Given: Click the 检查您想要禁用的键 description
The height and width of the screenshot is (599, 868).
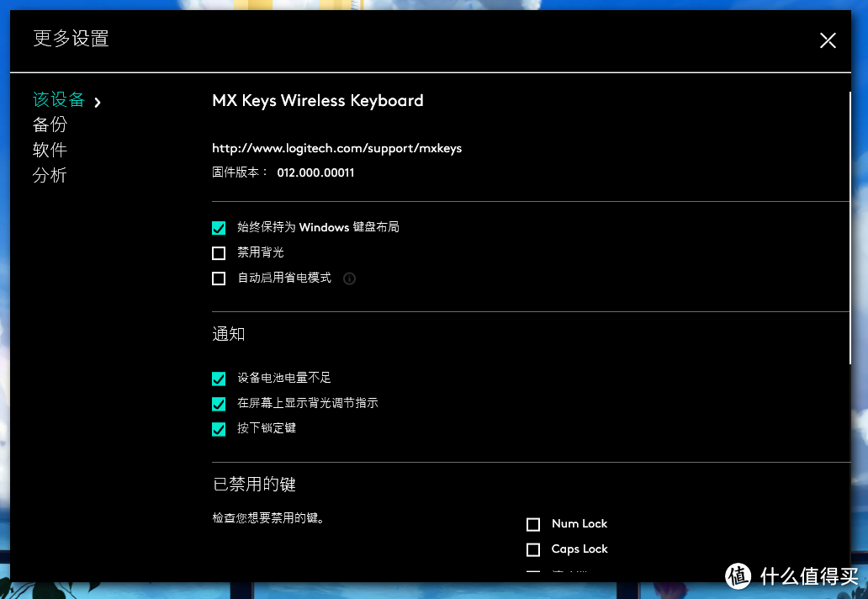Looking at the screenshot, I should click(x=268, y=518).
